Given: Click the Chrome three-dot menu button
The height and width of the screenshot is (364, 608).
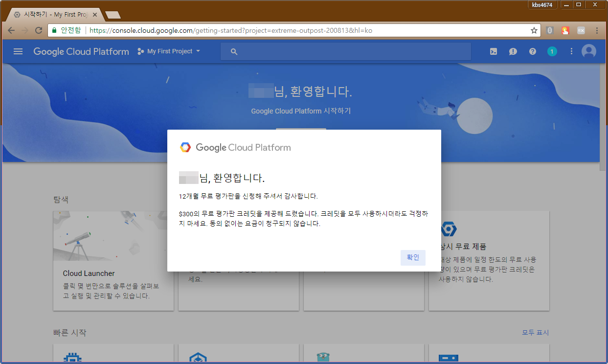Looking at the screenshot, I should (x=597, y=30).
